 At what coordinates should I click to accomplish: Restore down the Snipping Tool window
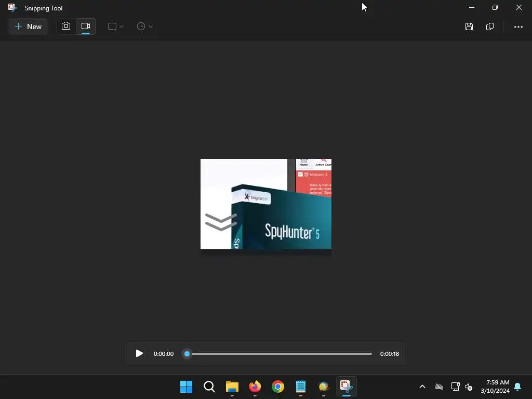[x=495, y=7]
